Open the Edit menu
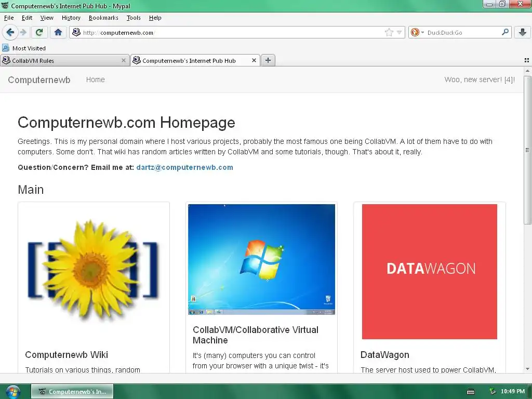Screen dimensions: 532x399 coord(27,18)
